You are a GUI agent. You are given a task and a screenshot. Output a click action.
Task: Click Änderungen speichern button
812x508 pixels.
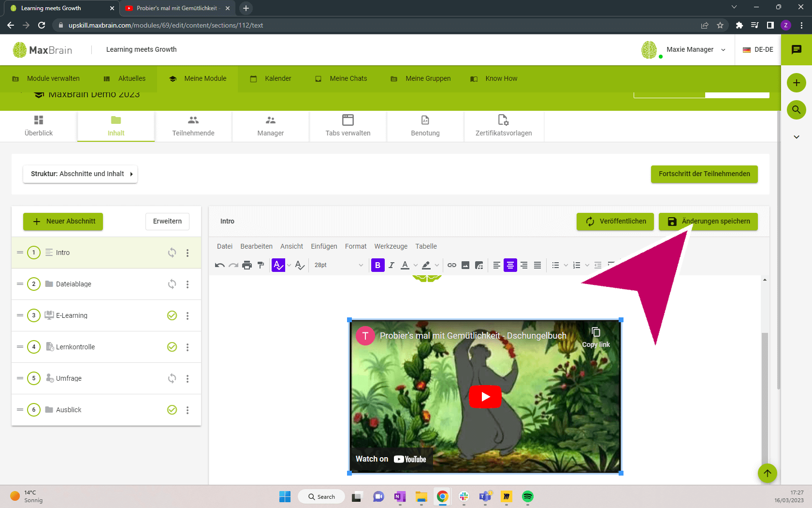(708, 222)
